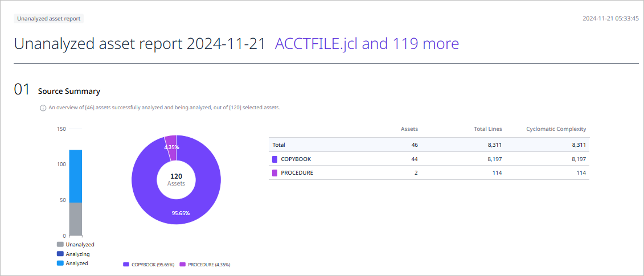644x276 pixels.
Task: Click the 4.35% PROCEDURE donut slice
Action: (x=170, y=142)
